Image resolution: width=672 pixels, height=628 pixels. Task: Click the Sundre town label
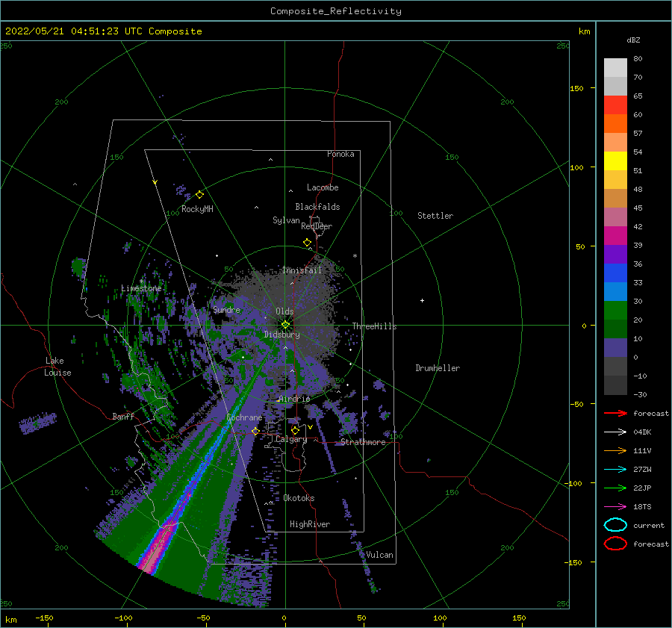227,309
